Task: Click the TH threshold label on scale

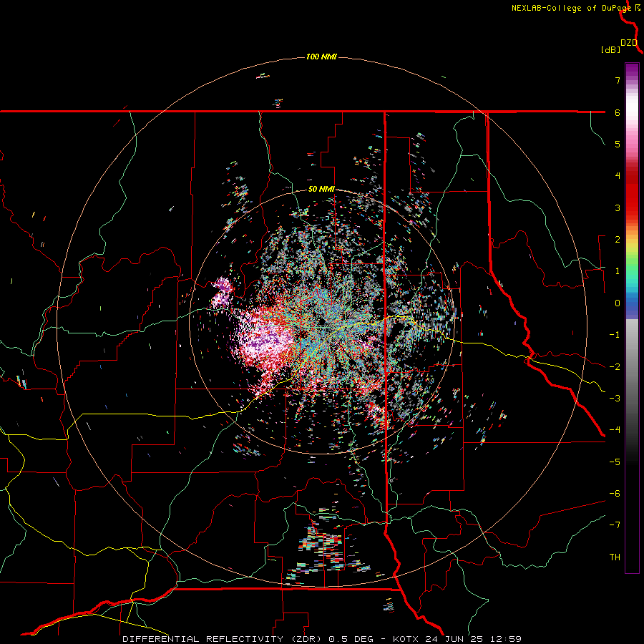Action: pos(615,557)
